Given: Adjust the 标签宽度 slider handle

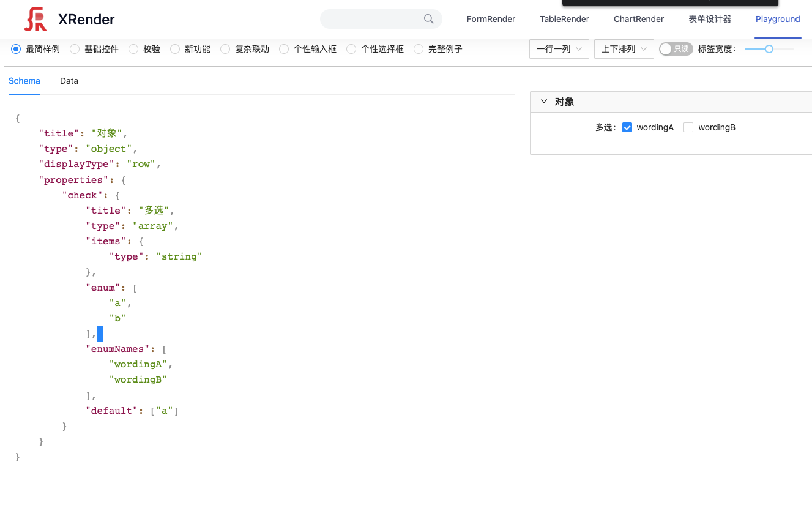Looking at the screenshot, I should pos(770,48).
